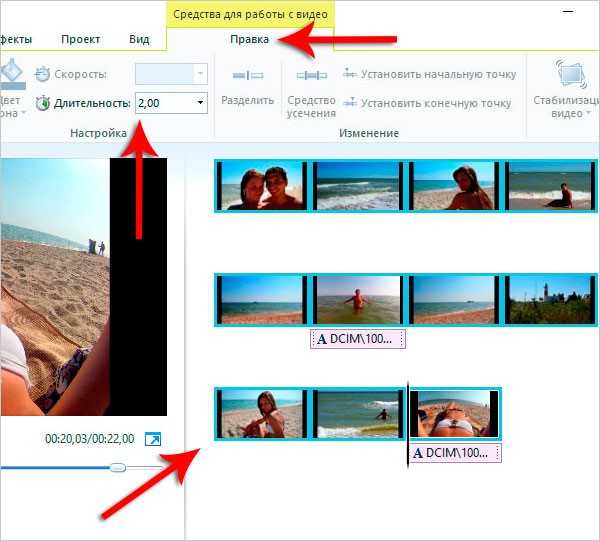Image resolution: width=600 pixels, height=541 pixels.
Task: Switch to the Правка tab
Action: coord(249,39)
